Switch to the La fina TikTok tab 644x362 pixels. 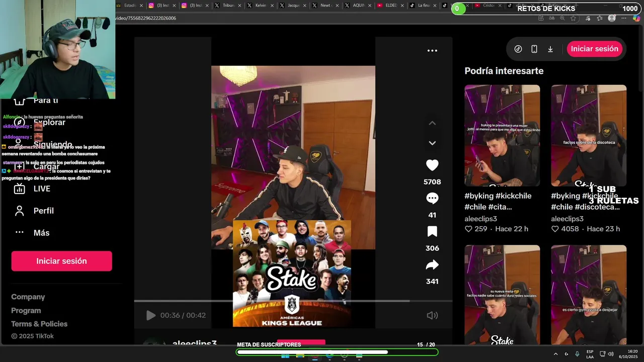point(423,6)
